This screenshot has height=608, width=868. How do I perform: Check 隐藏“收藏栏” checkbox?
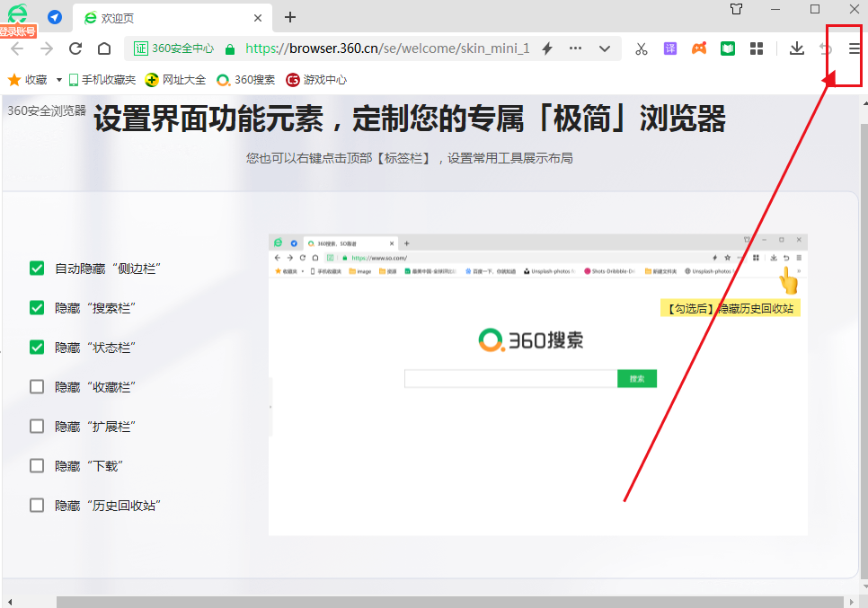[37, 387]
